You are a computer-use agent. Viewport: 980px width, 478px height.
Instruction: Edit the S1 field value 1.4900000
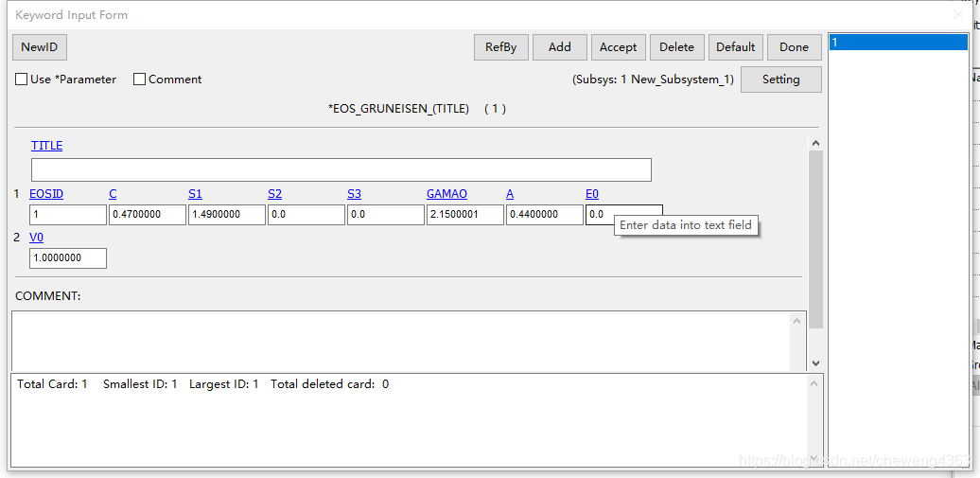[x=227, y=215]
